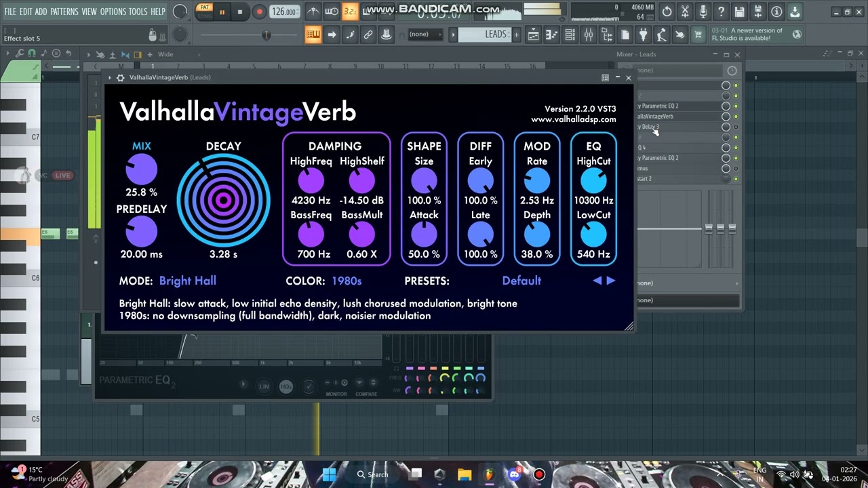The height and width of the screenshot is (488, 868).
Task: Add a new pattern with the plus button
Action: click(517, 35)
